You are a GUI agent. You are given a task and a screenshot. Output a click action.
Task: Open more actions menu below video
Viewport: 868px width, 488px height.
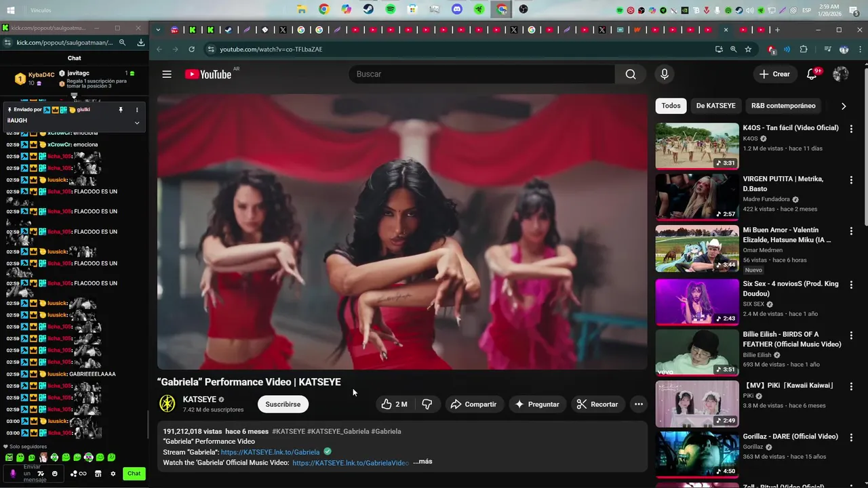638,404
